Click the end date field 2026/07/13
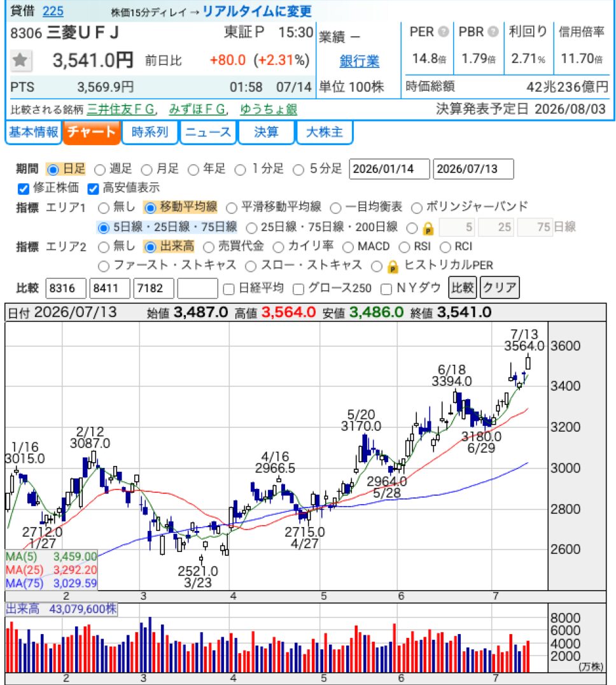Screen dimensions: 616x685 (x=473, y=169)
